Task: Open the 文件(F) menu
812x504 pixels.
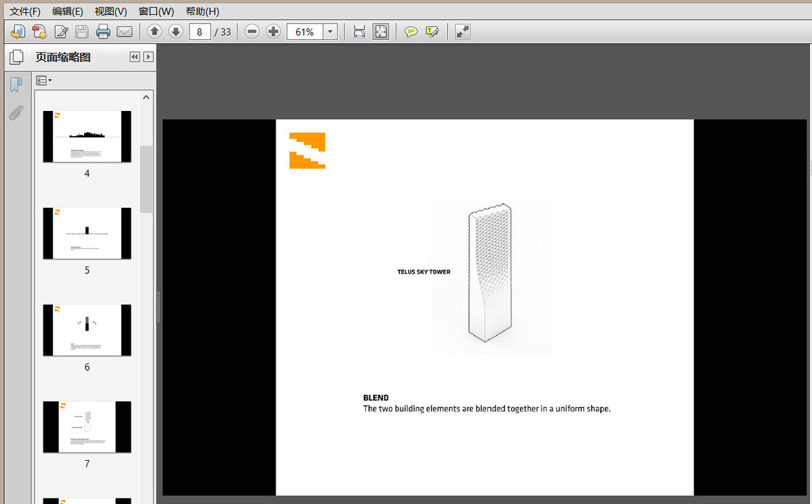Action: 25,12
